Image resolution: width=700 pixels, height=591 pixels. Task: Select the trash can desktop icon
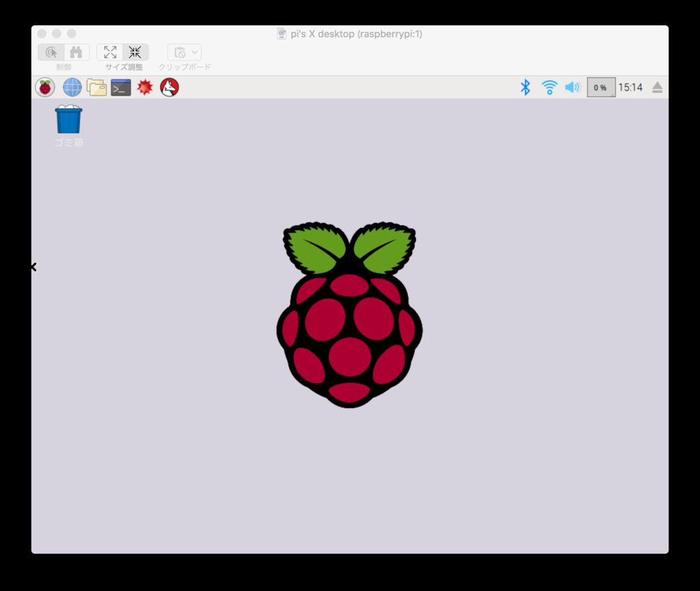68,120
